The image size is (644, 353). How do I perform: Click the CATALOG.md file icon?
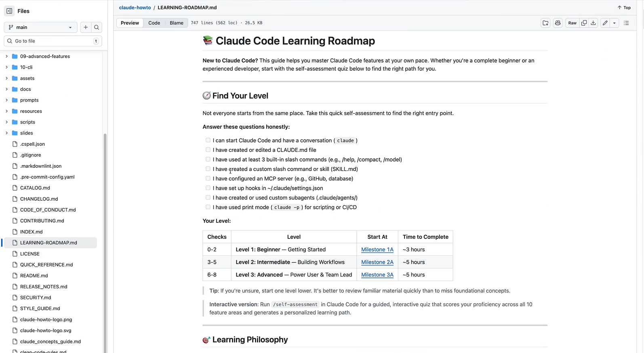point(15,188)
